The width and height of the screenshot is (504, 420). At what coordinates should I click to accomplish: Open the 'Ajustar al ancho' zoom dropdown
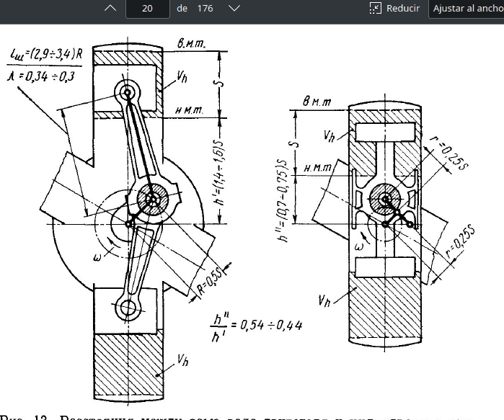tap(467, 9)
